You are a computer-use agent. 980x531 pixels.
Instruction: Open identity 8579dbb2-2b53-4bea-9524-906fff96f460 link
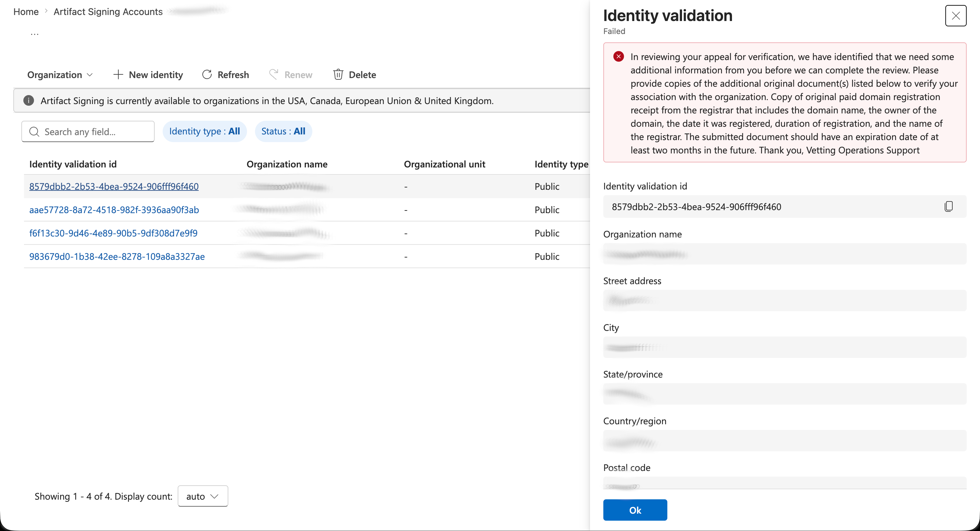(114, 186)
